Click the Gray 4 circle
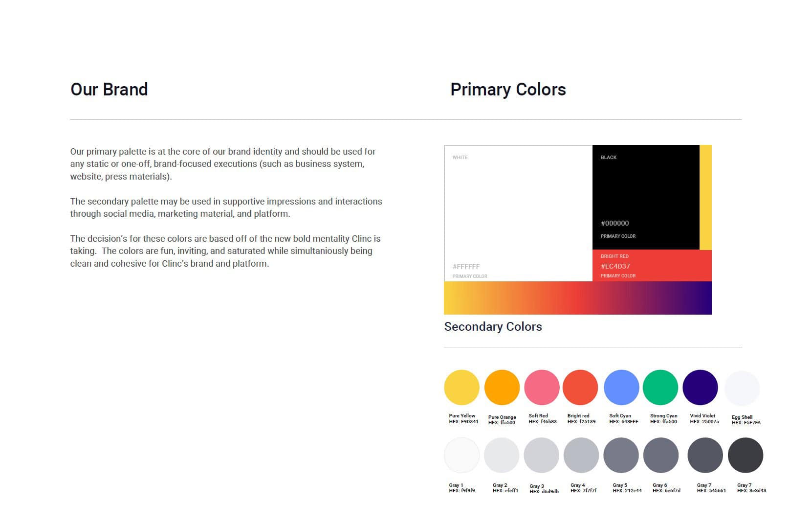Viewport: 812px width, 526px height. point(581,455)
